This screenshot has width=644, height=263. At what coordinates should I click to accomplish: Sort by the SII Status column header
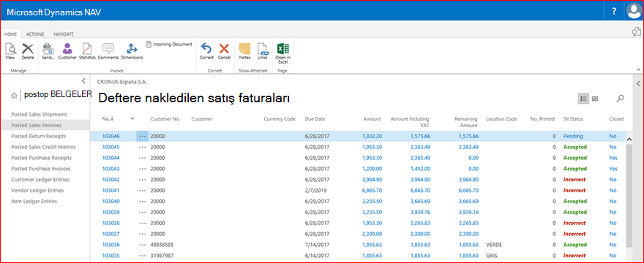573,119
